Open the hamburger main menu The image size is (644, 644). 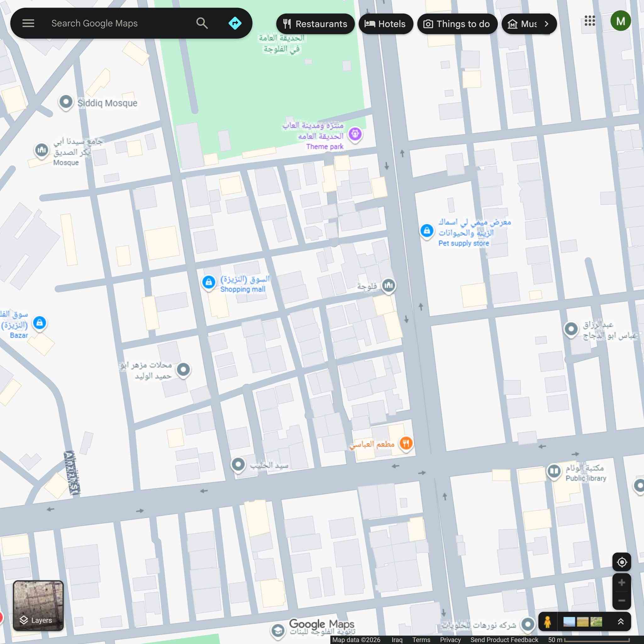28,23
